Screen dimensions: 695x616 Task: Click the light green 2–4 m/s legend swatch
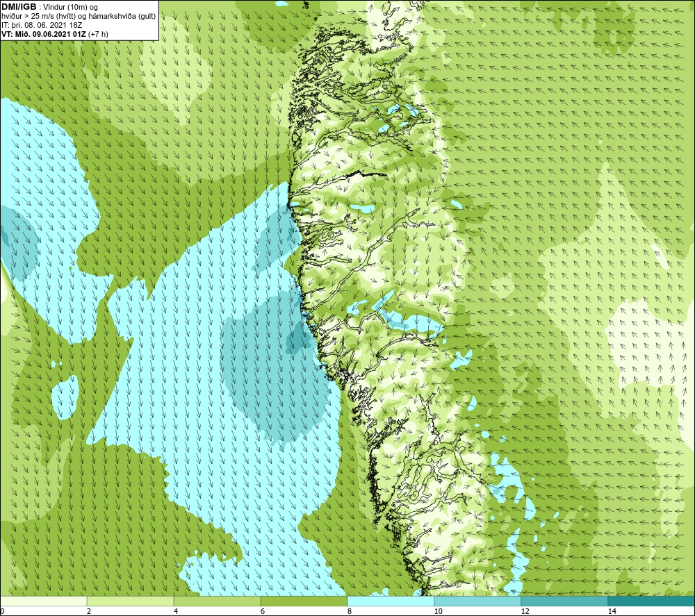click(131, 601)
